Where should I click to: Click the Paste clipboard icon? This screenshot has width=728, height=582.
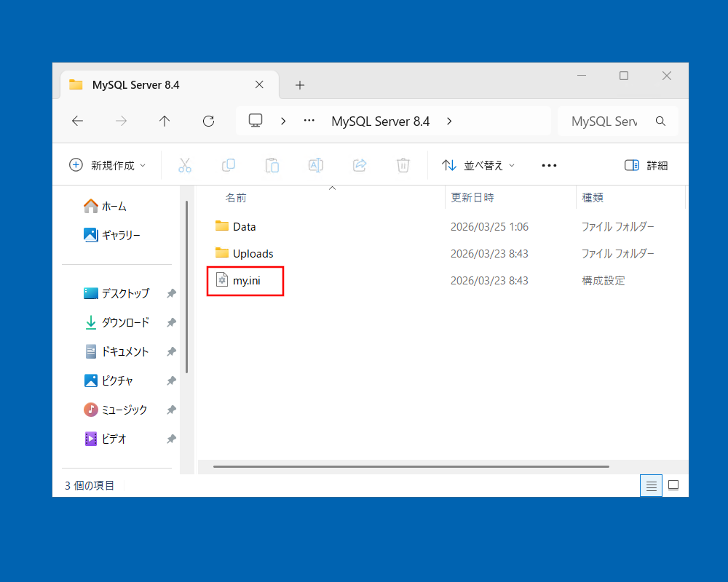(272, 165)
